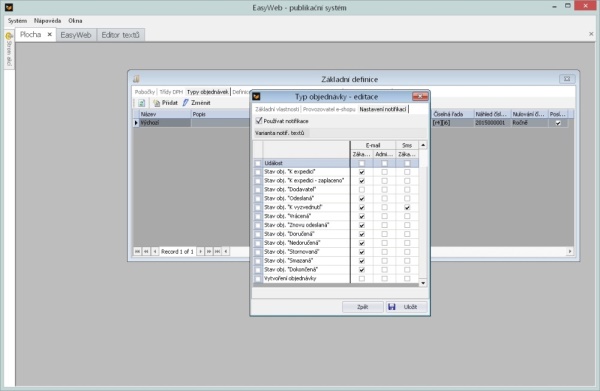Image resolution: width=600 pixels, height=391 pixels.
Task: Open the Provozovatel e-shopu tab
Action: point(329,109)
